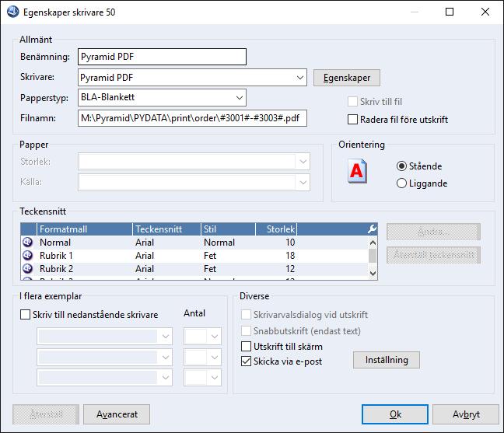Cancel with the Avbryt button
504x433 pixels.
click(466, 414)
